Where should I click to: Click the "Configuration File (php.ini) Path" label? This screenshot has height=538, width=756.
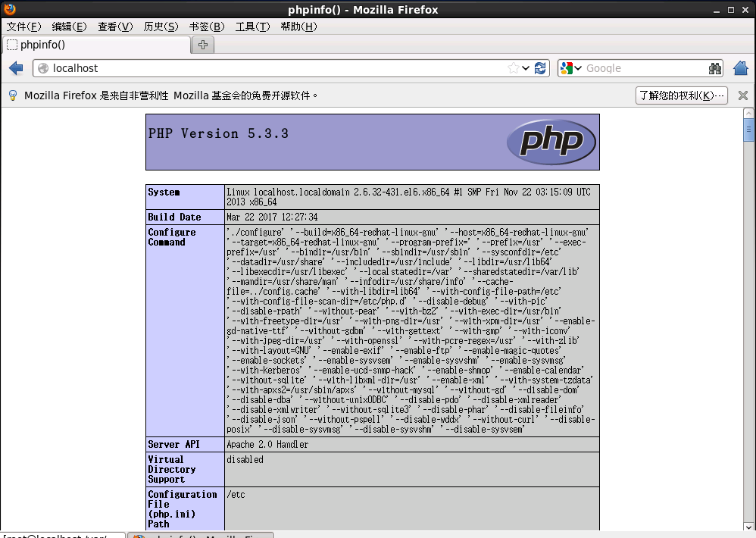click(183, 509)
